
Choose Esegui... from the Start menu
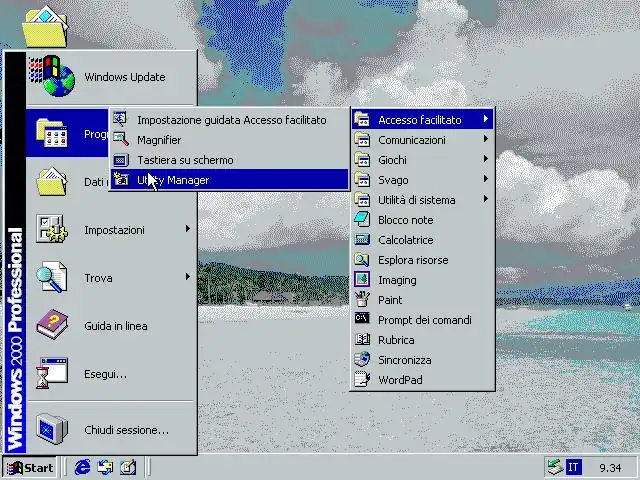(x=111, y=374)
